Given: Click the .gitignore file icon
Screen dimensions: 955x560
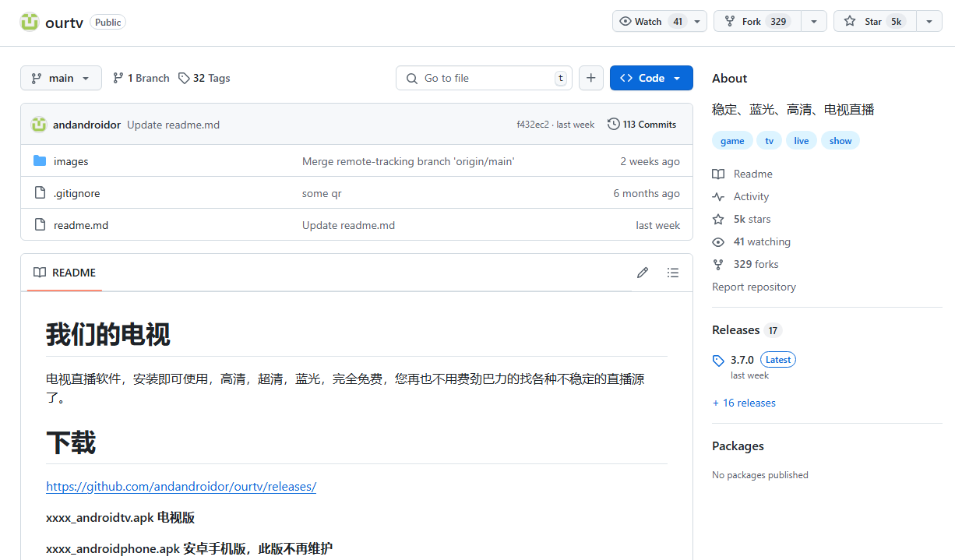Looking at the screenshot, I should coord(40,193).
